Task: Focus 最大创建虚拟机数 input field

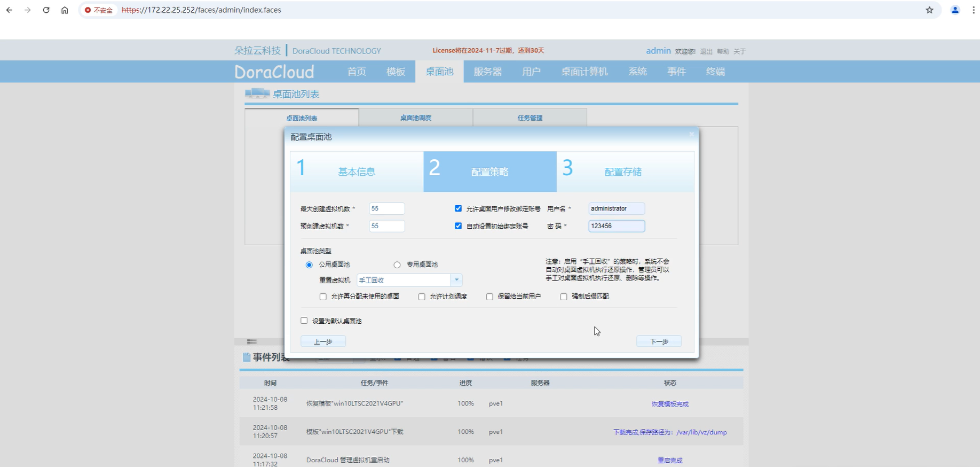Action: (x=387, y=208)
